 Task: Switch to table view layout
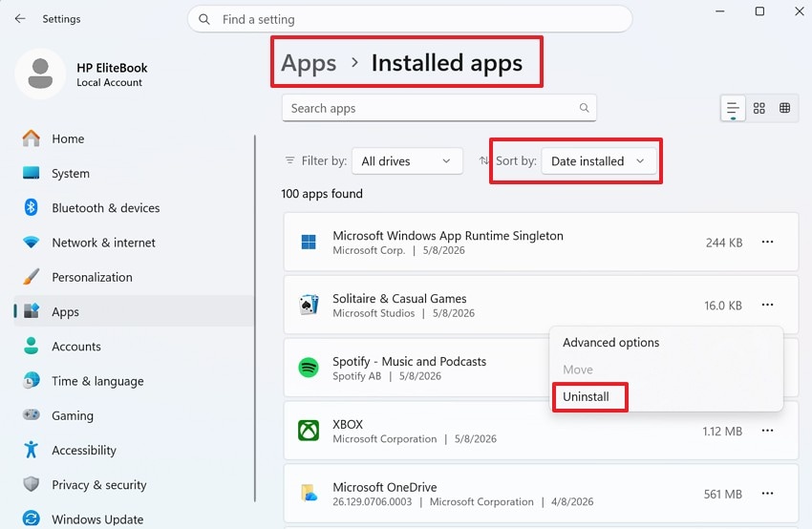click(x=785, y=108)
